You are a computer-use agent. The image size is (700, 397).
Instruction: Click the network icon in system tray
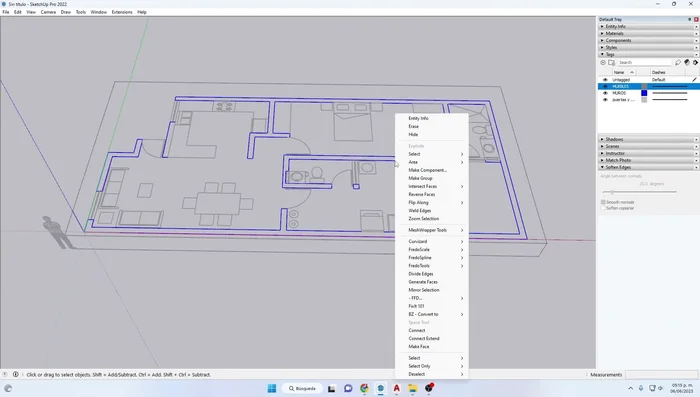(x=652, y=388)
